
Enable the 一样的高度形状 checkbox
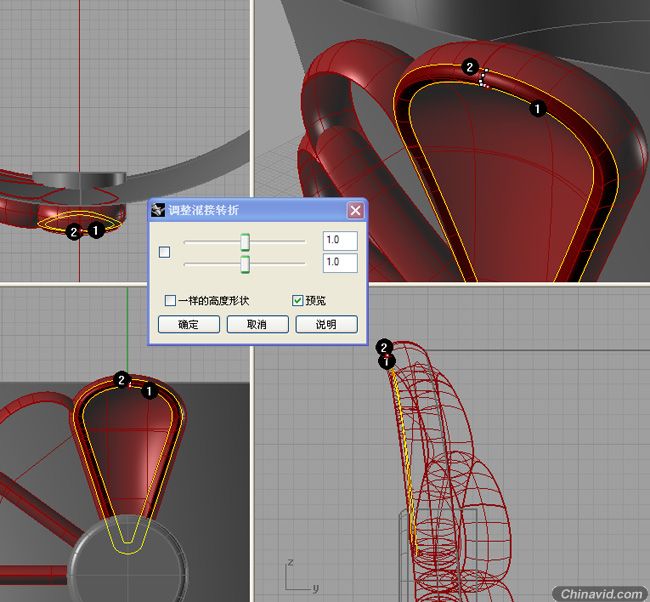(x=170, y=300)
